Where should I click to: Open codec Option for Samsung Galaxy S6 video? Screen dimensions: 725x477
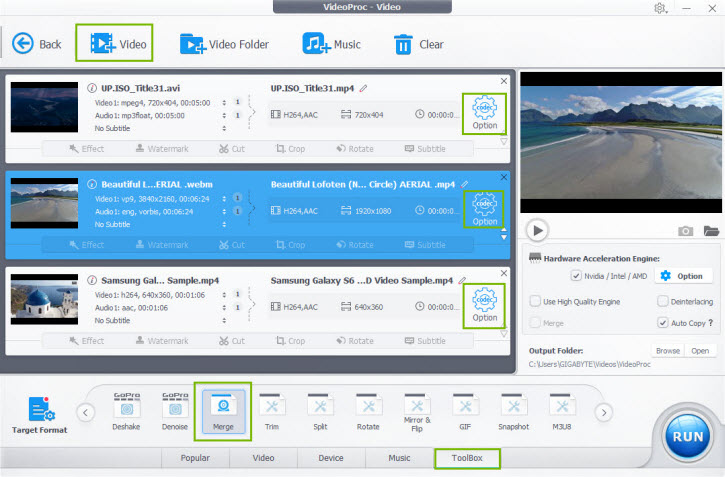(484, 306)
